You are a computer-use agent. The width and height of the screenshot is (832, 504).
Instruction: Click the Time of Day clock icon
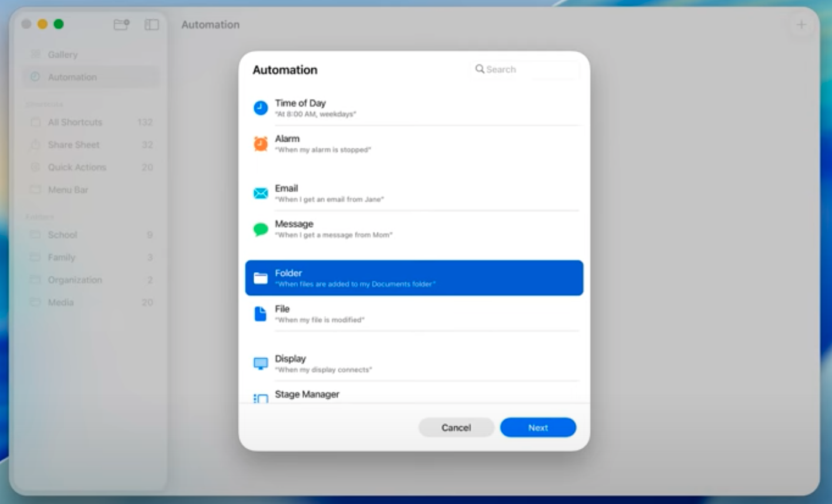point(261,108)
